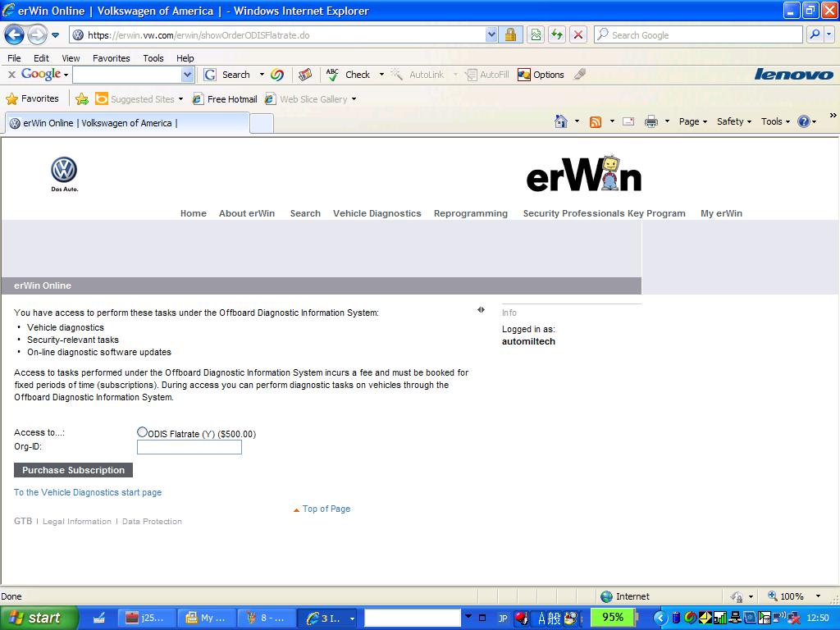Open the View menu
Screen dimensions: 840x630
click(71, 58)
